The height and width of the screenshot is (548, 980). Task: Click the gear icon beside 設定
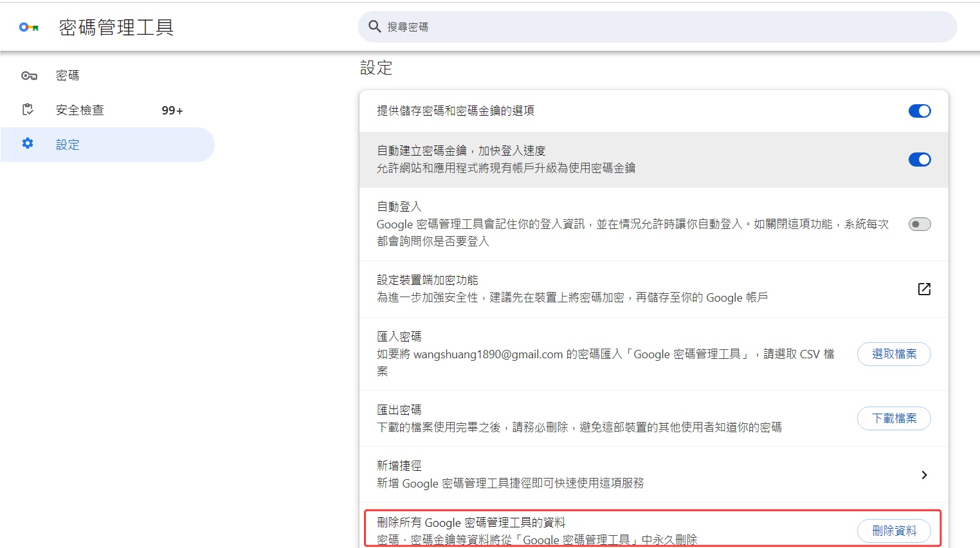(28, 143)
